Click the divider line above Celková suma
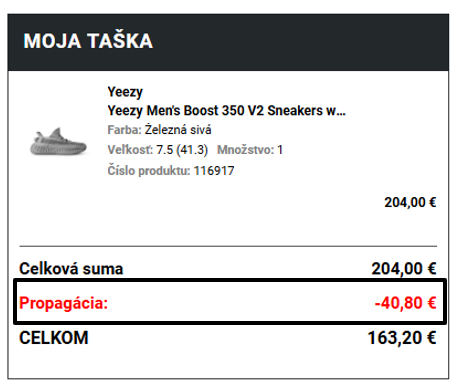The image size is (464, 392). tap(228, 246)
